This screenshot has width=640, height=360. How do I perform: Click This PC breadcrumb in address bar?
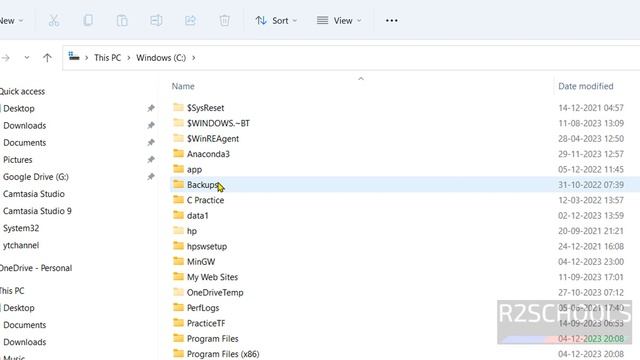coord(108,58)
